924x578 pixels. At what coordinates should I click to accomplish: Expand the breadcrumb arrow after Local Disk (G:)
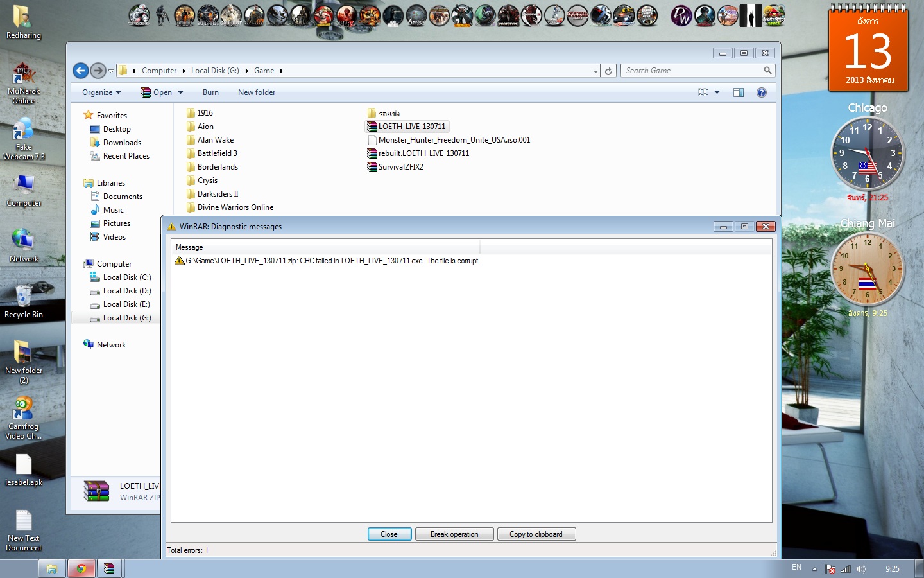[246, 71]
